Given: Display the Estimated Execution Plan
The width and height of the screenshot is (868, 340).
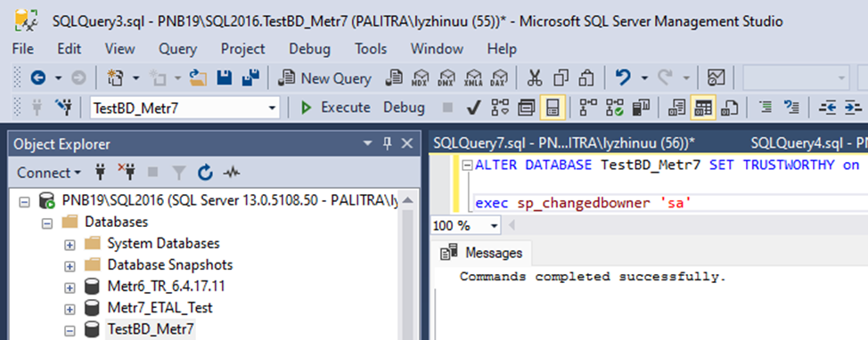Looking at the screenshot, I should (x=500, y=108).
